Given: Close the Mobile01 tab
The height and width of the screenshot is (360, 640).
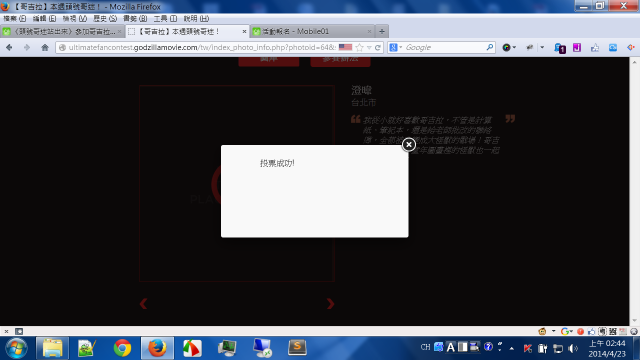Looking at the screenshot, I should click(369, 31).
